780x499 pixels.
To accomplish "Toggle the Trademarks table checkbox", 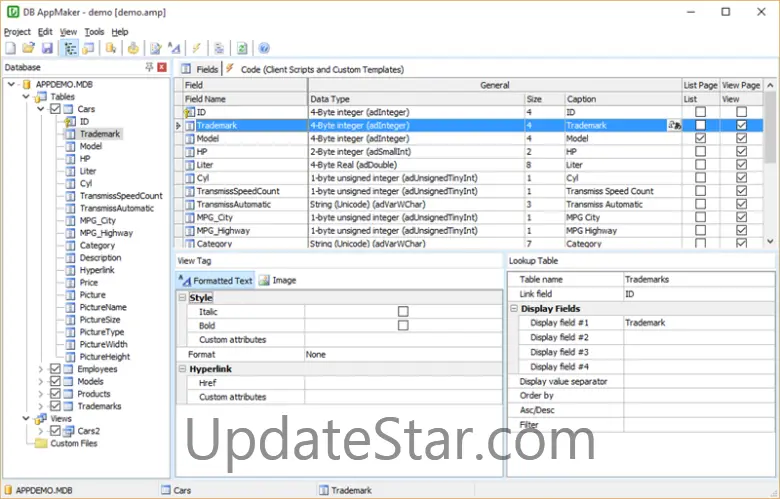I will click(55, 406).
